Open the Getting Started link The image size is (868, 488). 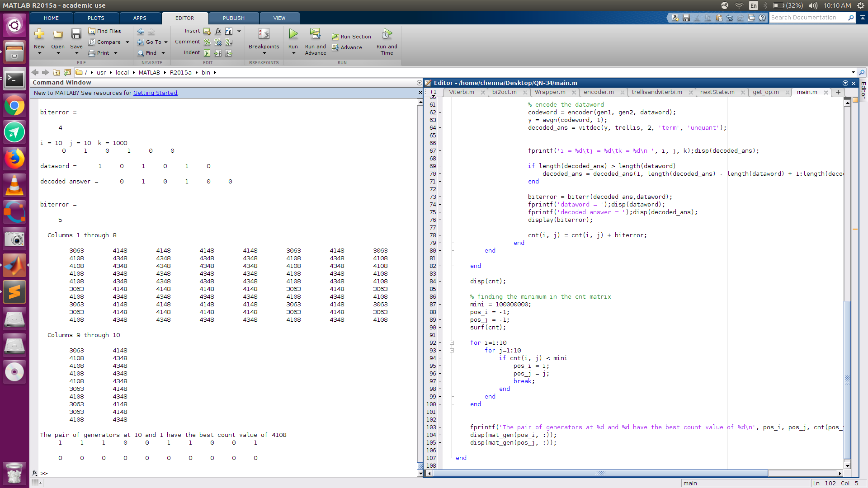pyautogui.click(x=155, y=93)
